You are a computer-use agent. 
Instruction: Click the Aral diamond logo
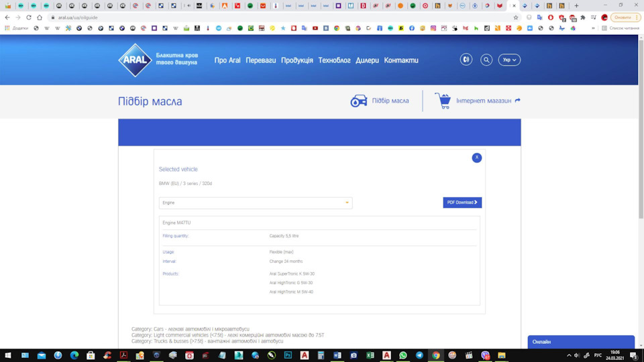point(135,60)
